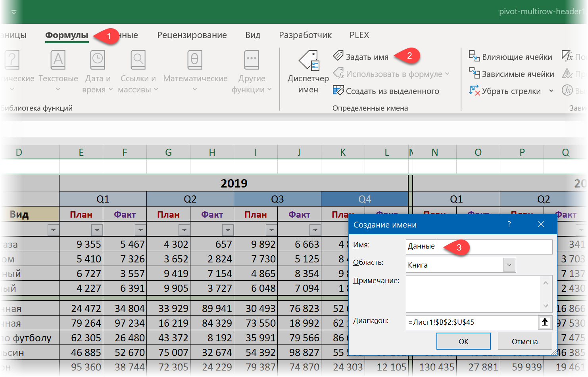Viewport: 588px width, 377px height.
Task: Click cell with value 89 941
Action: [212, 308]
